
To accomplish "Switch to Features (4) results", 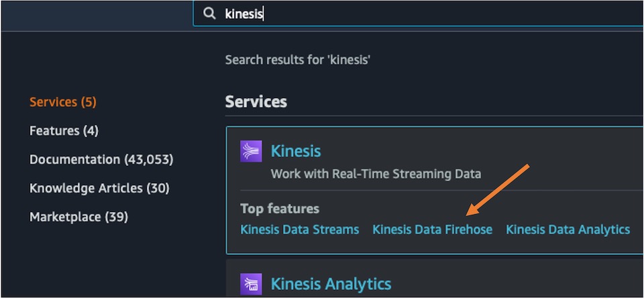I will click(x=64, y=131).
